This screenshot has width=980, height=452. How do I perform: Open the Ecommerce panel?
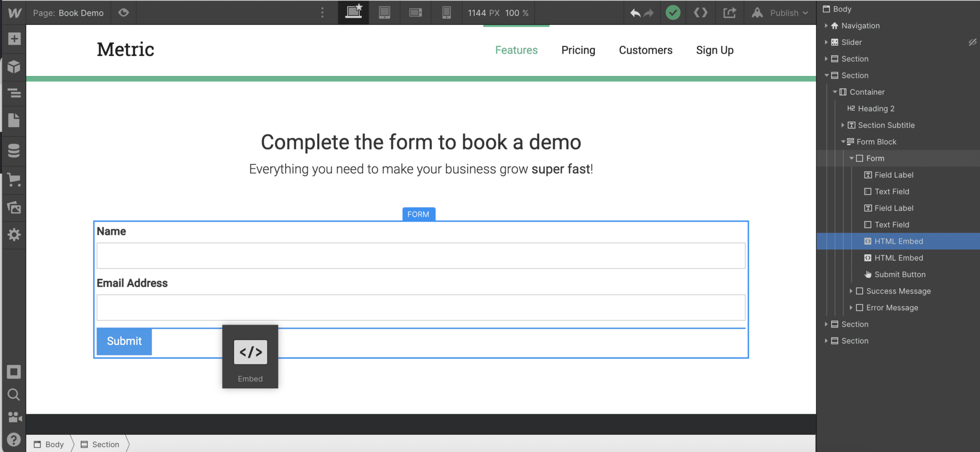tap(13, 181)
